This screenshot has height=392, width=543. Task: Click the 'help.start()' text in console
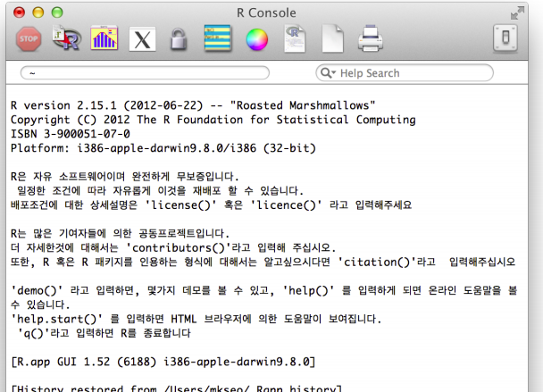[x=57, y=319]
